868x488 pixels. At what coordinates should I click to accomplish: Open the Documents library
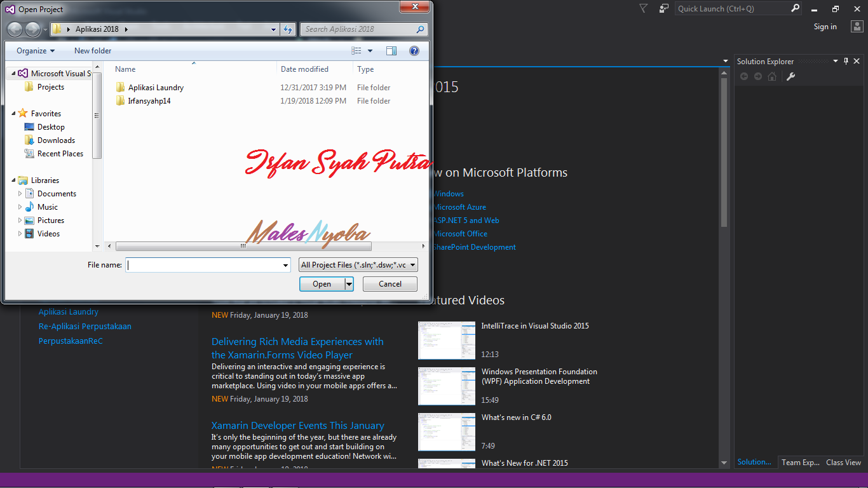(57, 194)
